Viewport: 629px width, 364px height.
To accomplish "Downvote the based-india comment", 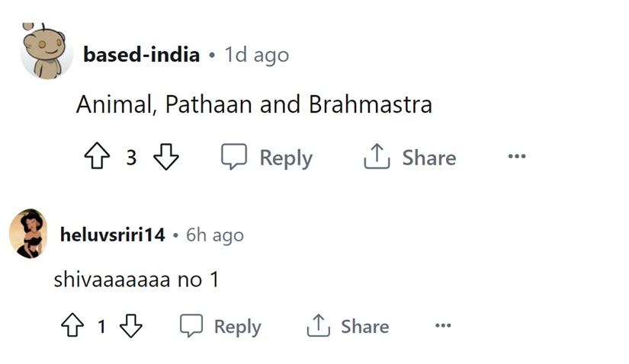I will (x=166, y=158).
